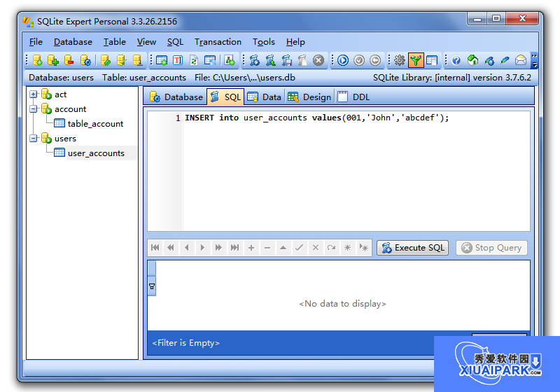The height and width of the screenshot is (392, 560).
Task: Select user_accounts table in the tree
Action: click(96, 153)
